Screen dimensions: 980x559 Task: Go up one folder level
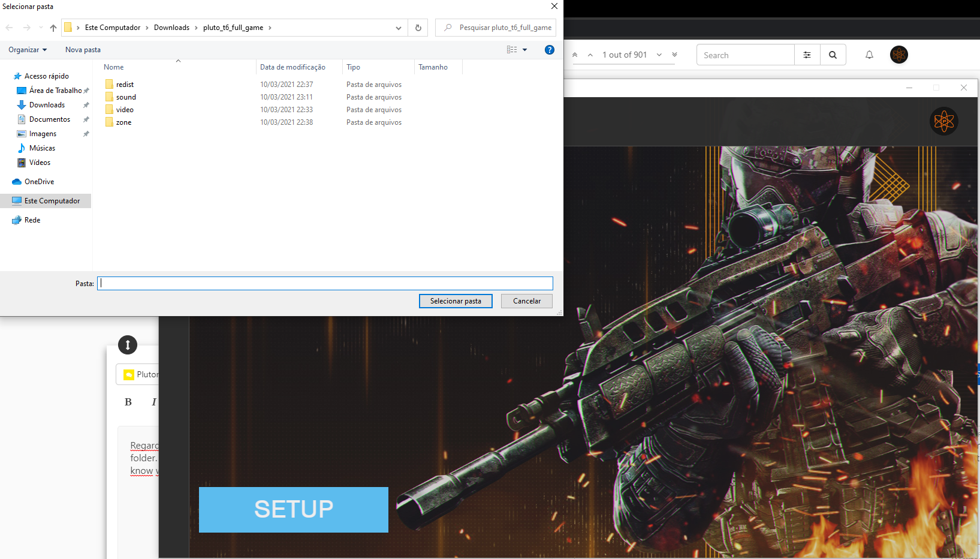53,28
